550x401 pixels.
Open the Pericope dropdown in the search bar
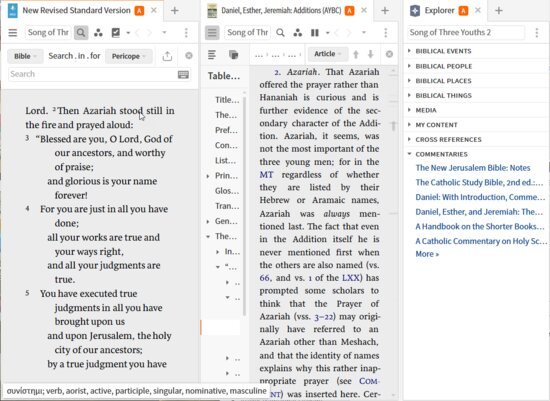point(129,56)
